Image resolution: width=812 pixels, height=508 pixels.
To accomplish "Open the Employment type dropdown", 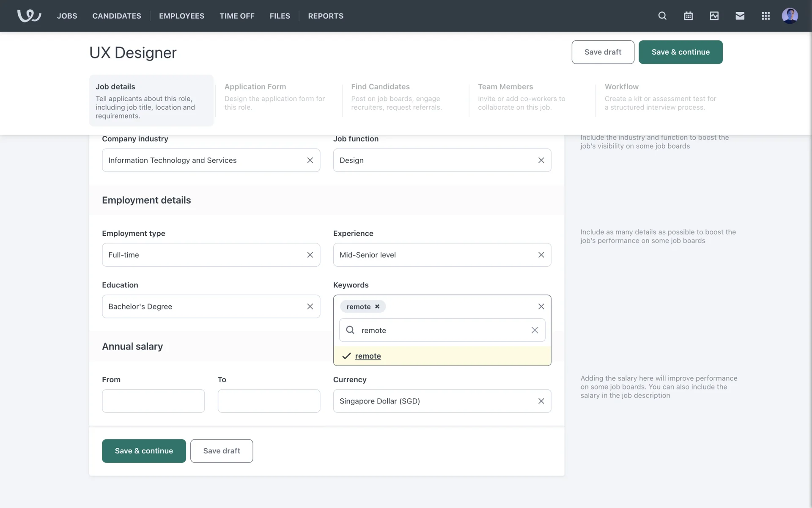I will (x=203, y=255).
